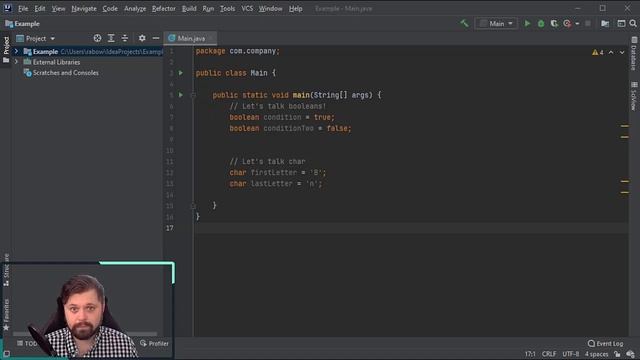
Task: Click the Build project hammer icon
Action: tap(464, 24)
